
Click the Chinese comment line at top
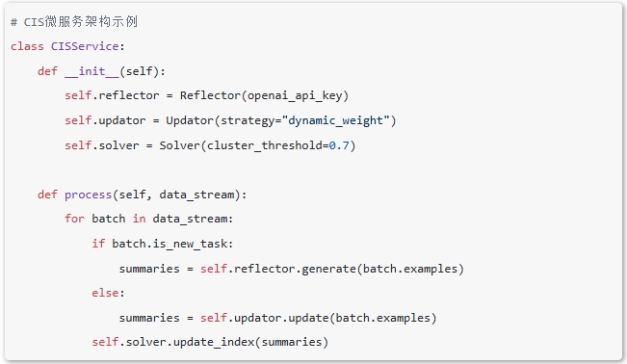click(x=74, y=21)
